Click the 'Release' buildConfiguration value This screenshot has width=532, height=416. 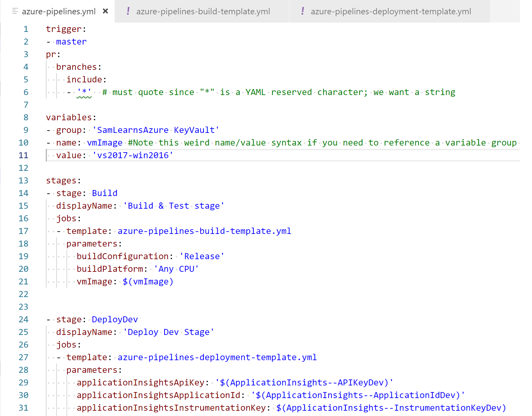pyautogui.click(x=202, y=257)
